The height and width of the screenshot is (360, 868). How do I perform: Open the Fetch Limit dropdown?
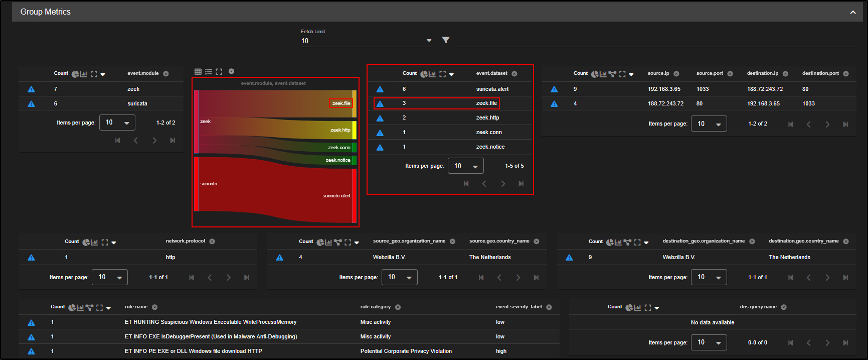coord(429,41)
